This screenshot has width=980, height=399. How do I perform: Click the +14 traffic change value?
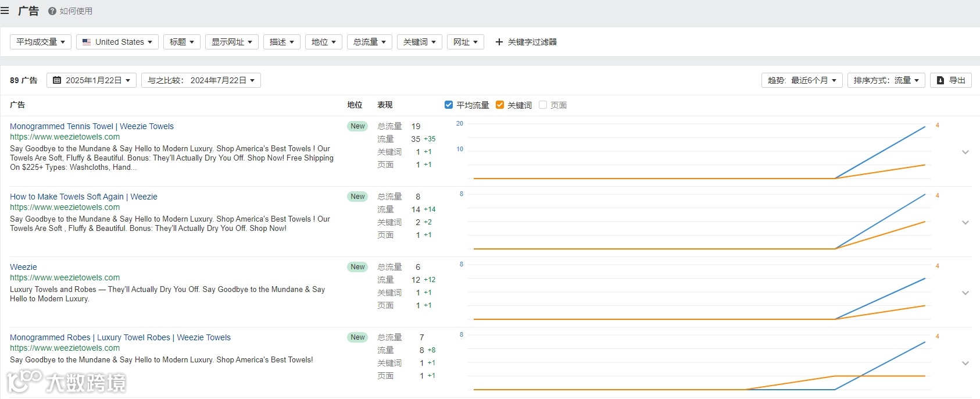click(x=430, y=209)
